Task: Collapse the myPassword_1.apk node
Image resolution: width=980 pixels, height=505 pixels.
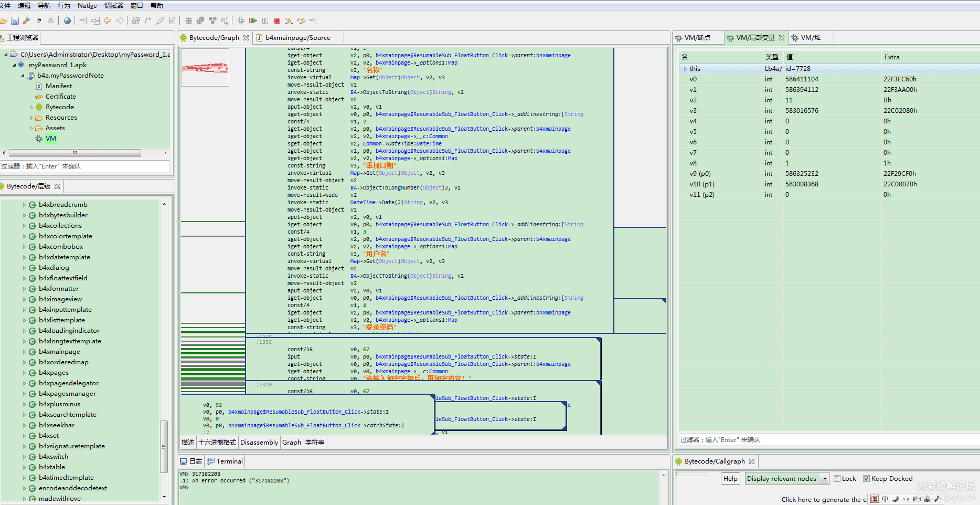Action: [x=14, y=65]
